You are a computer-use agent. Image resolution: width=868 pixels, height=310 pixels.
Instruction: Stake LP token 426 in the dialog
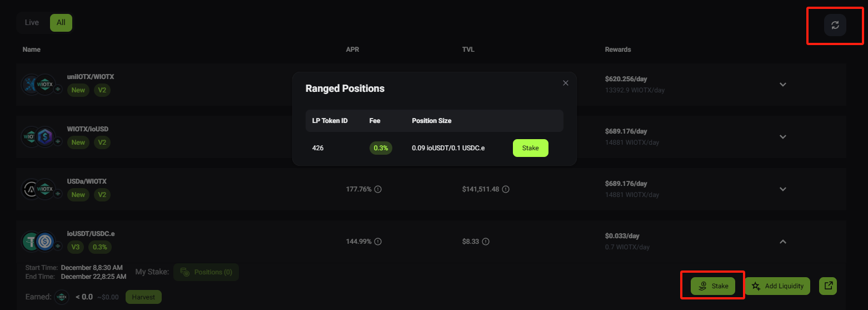(530, 148)
